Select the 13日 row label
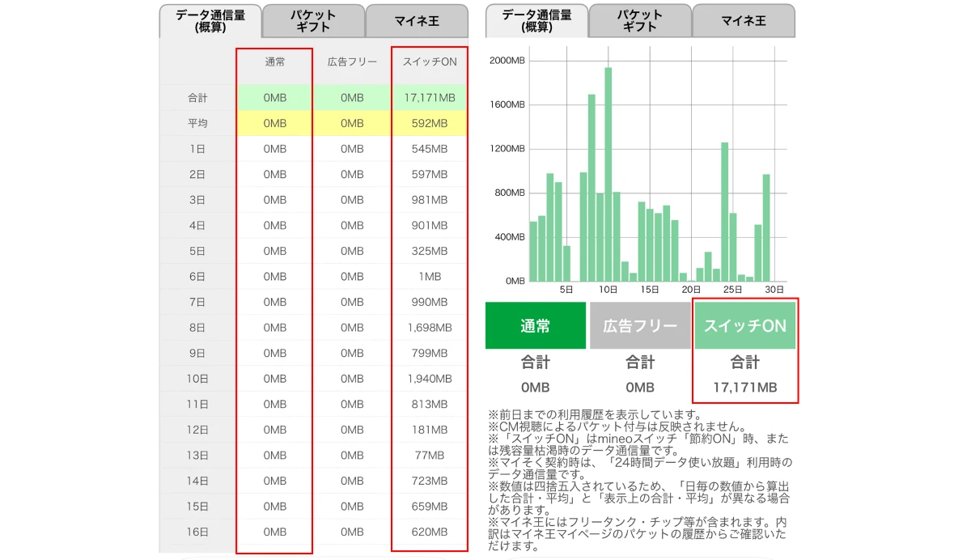The height and width of the screenshot is (560, 971). (197, 456)
